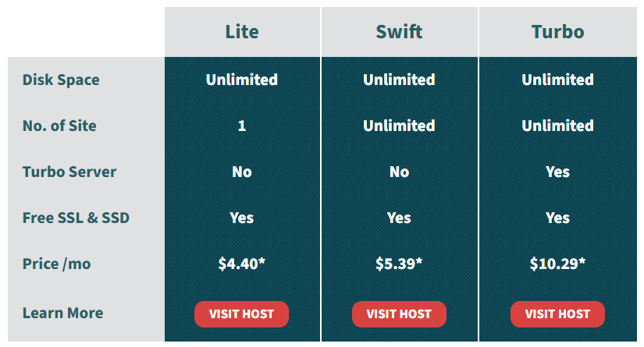Click the No. of Site row label
Screen dimensions: 644x347
click(59, 126)
